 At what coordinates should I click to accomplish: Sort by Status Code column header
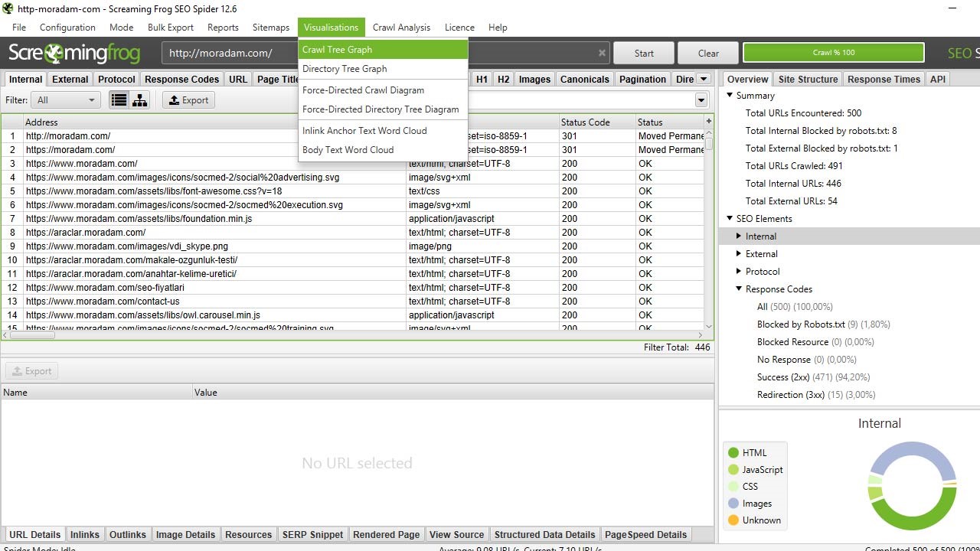(596, 122)
